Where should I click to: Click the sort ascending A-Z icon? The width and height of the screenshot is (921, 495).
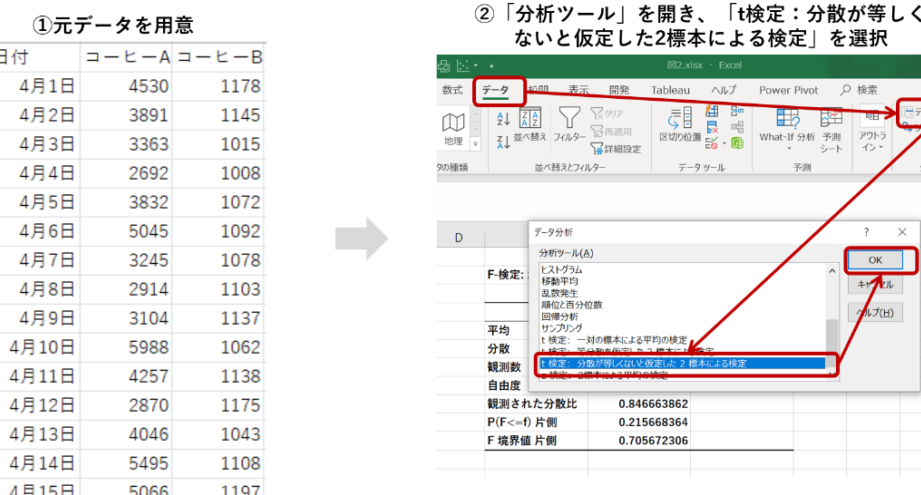pyautogui.click(x=502, y=119)
